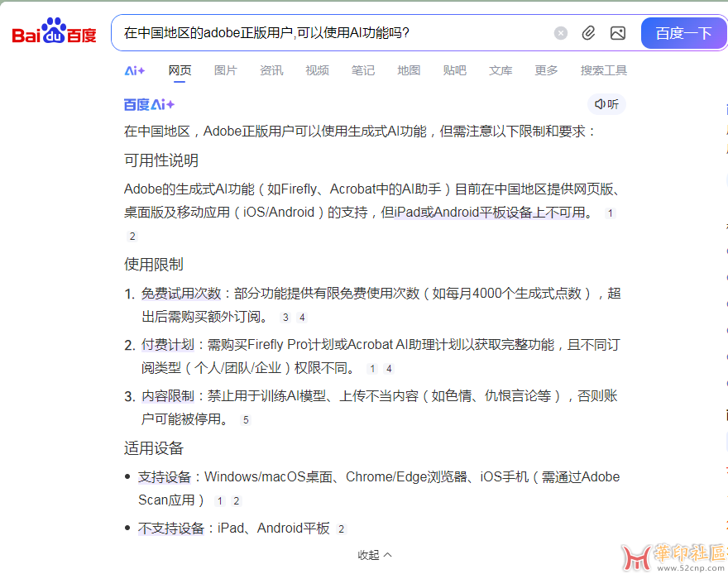This screenshot has width=728, height=574.
Task: Open citation reference 5 after 内容限制
Action: click(x=245, y=419)
